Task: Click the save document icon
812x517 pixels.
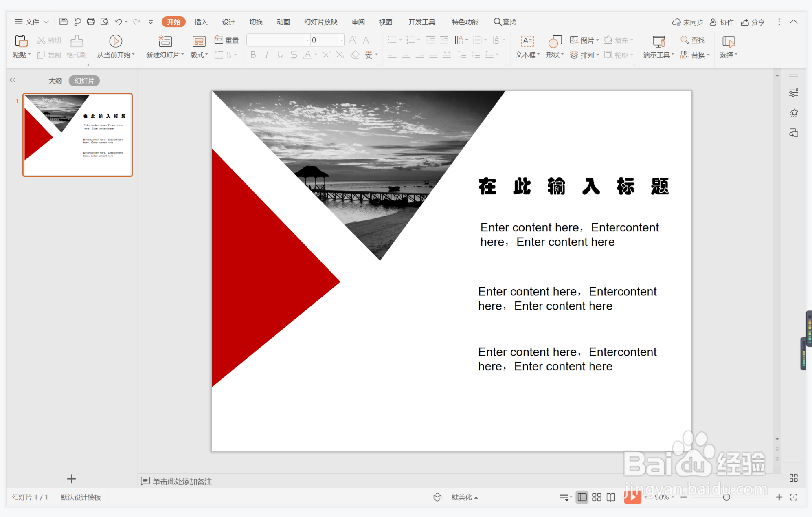Action: tap(63, 22)
